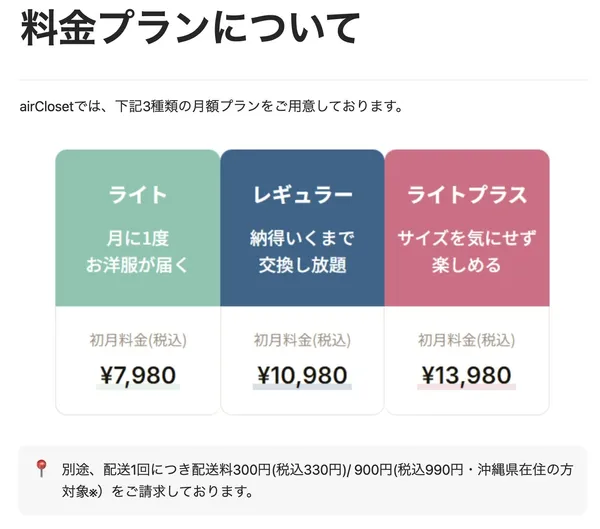Viewport: 600px width, 529px height.
Task: Click the ¥13,980 price
Action: click(467, 375)
